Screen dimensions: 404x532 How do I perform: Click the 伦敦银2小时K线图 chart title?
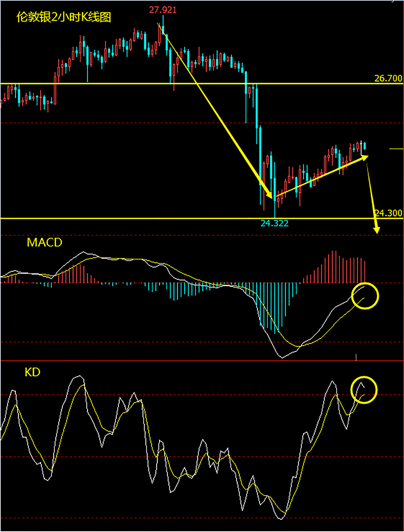point(64,17)
